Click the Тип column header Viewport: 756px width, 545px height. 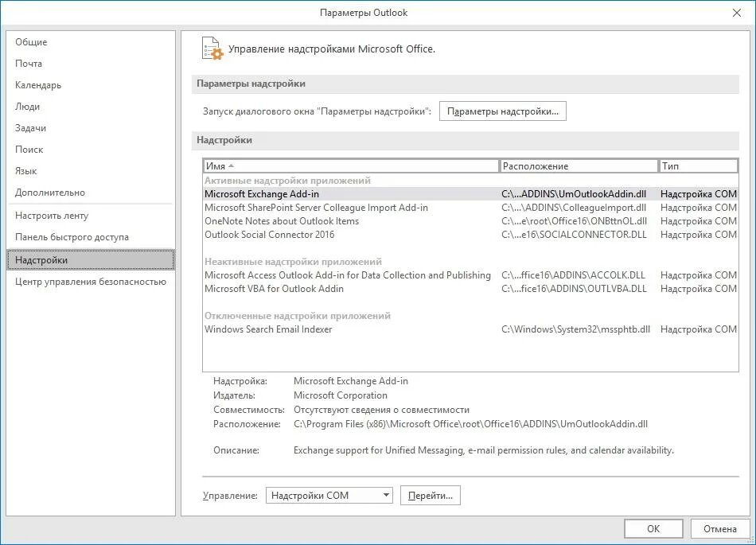coord(698,165)
